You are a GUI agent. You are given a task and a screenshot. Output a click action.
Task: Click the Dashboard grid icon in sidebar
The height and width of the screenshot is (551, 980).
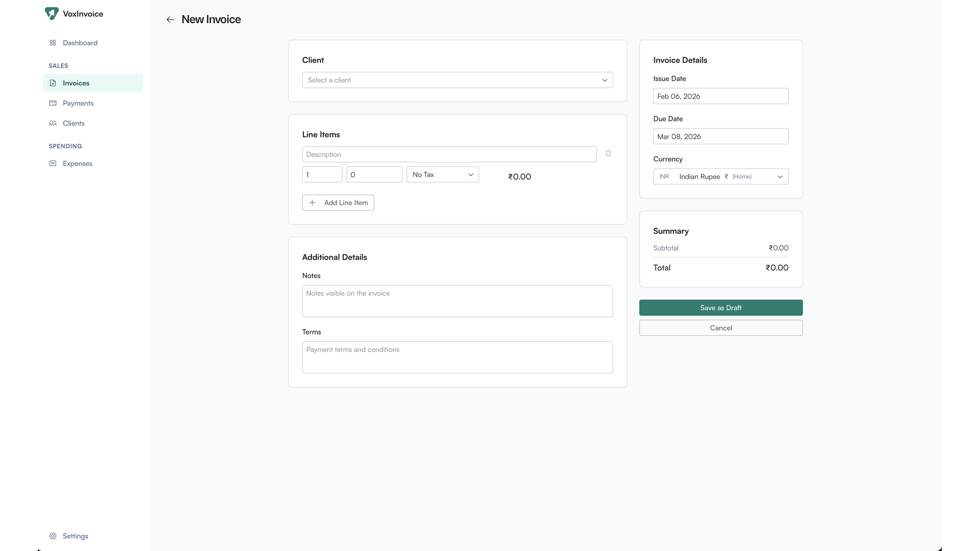[x=53, y=43]
